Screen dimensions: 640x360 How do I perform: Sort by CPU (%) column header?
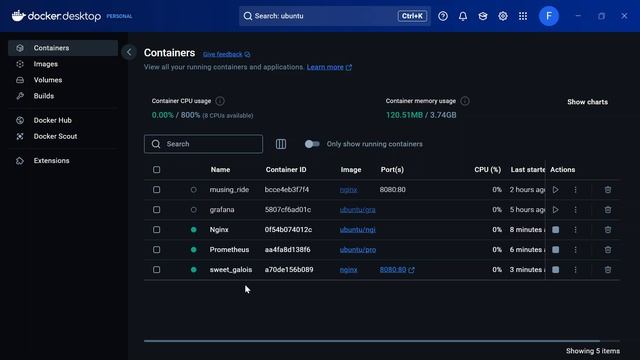click(x=487, y=170)
